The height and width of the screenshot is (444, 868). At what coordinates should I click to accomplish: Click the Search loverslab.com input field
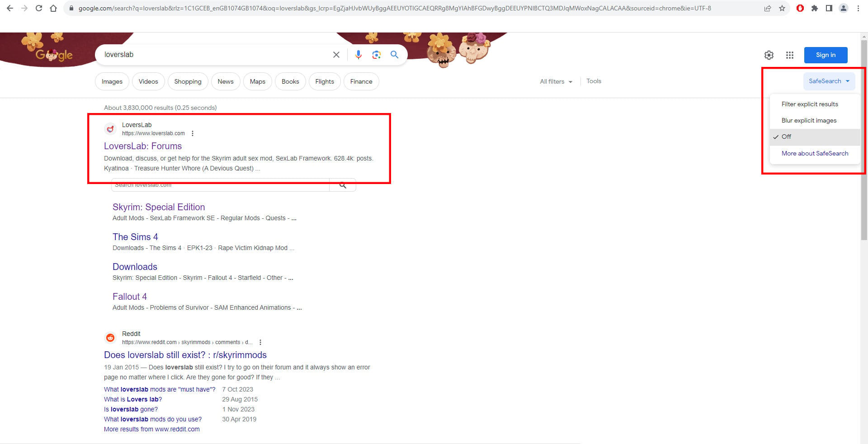(x=220, y=185)
